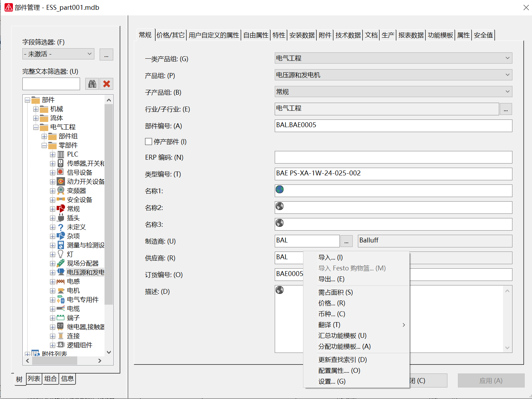Image resolution: width=532 pixels, height=399 pixels.
Task: Click the 动力开关设备 icon
Action: [61, 182]
